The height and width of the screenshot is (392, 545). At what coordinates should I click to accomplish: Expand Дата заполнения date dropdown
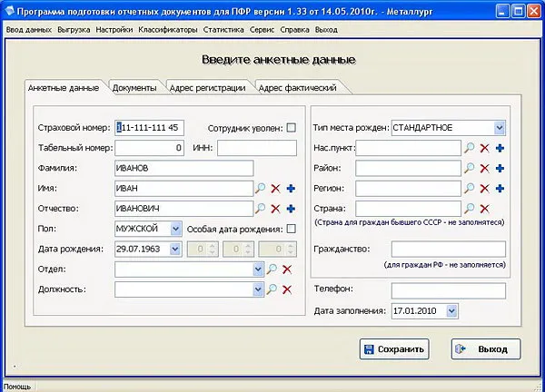(451, 310)
